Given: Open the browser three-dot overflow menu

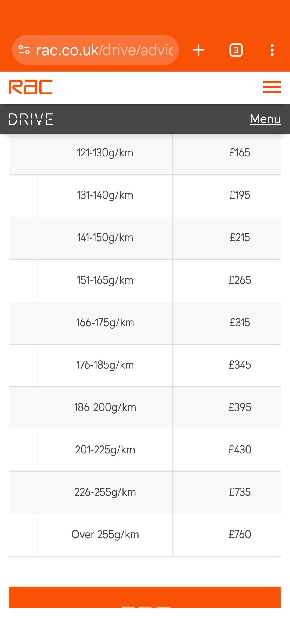Looking at the screenshot, I should pyautogui.click(x=272, y=50).
